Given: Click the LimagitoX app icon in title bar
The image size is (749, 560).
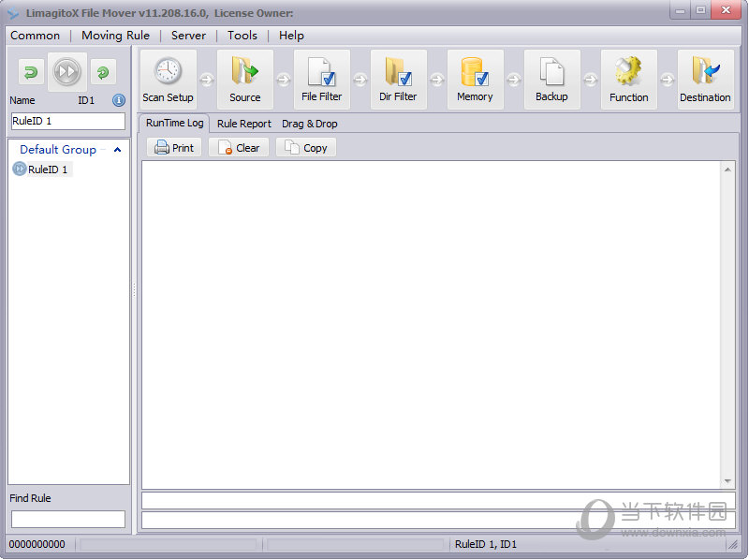Looking at the screenshot, I should 13,13.
